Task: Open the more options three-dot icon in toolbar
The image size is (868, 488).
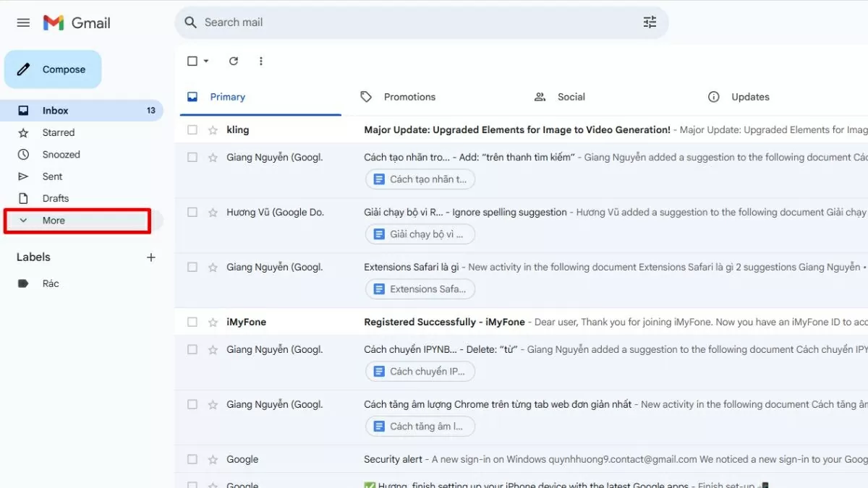Action: pyautogui.click(x=260, y=61)
